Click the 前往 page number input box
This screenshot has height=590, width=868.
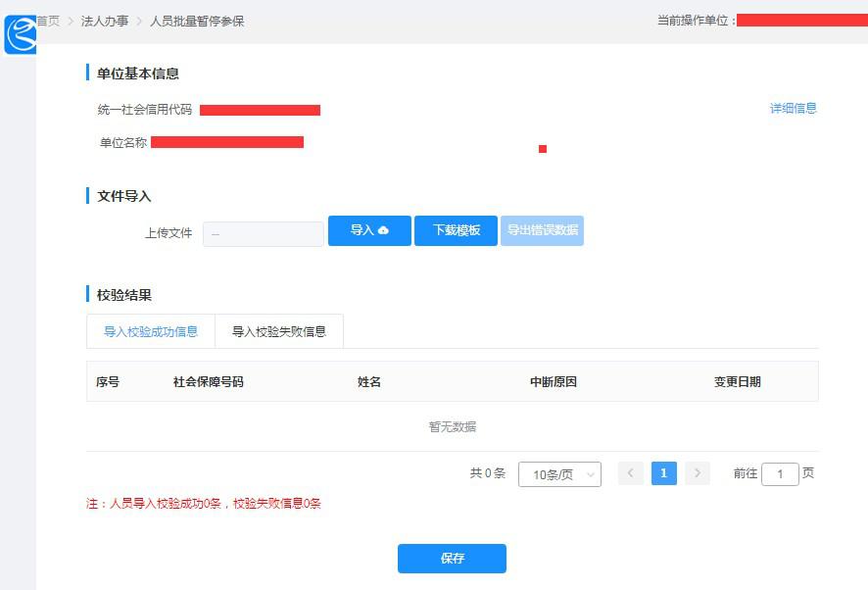(x=781, y=473)
